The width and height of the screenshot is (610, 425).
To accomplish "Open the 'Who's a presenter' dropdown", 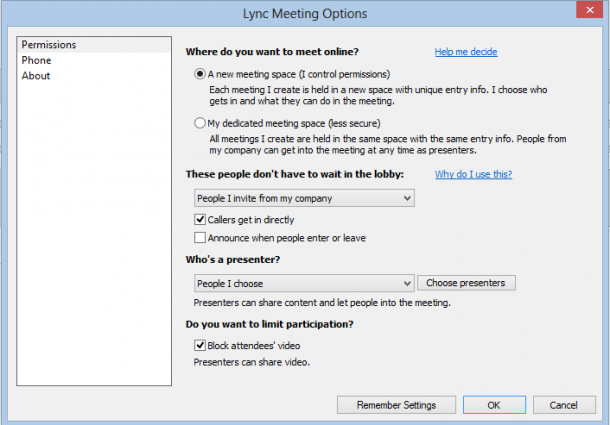I will pos(304,283).
